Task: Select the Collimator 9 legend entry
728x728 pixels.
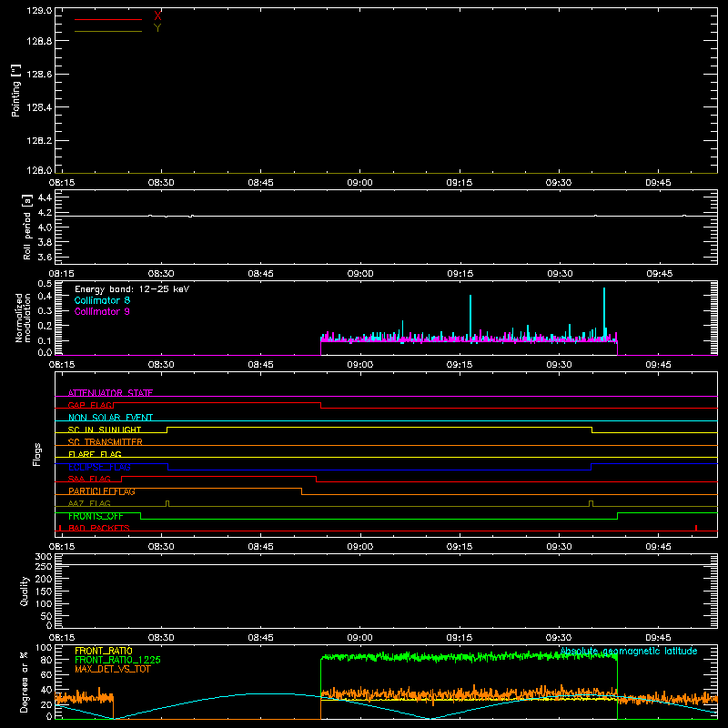Action: pos(102,311)
